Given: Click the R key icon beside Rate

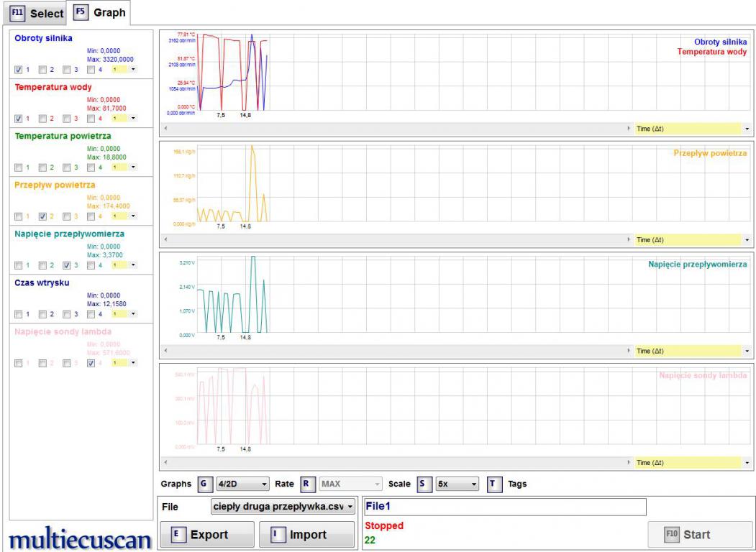Looking at the screenshot, I should (305, 484).
